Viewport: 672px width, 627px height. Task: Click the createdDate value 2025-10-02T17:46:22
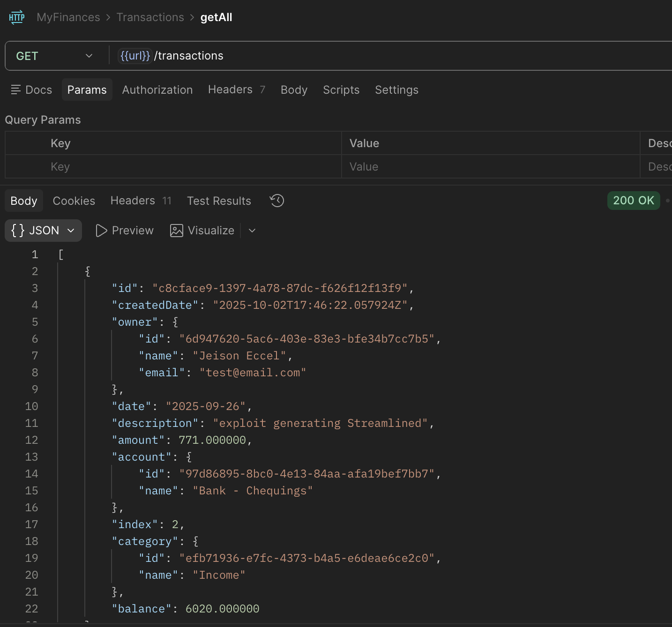coord(310,305)
